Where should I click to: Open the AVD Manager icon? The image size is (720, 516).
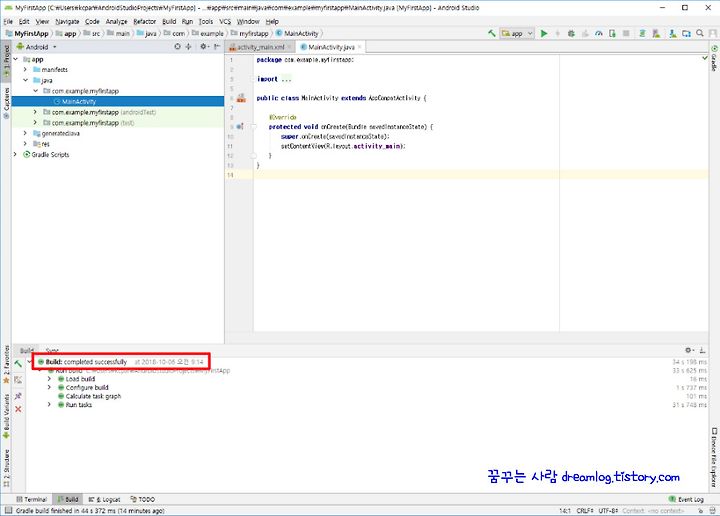(x=656, y=33)
